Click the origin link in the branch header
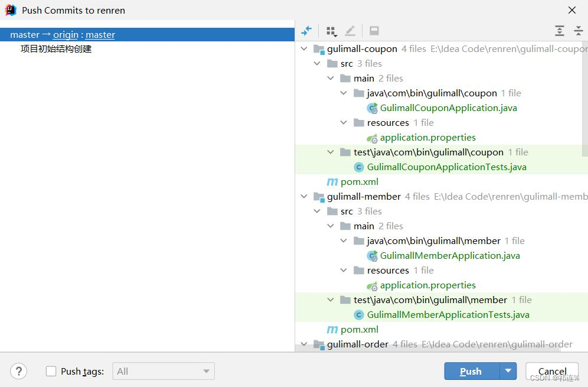Screen dimensions: 588x387 tap(66, 34)
